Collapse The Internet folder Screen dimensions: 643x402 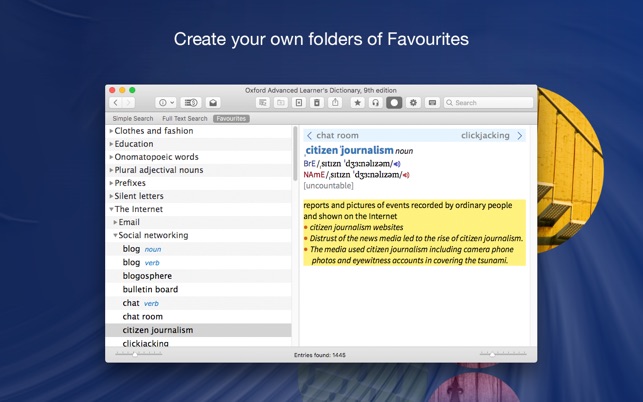[x=111, y=209]
